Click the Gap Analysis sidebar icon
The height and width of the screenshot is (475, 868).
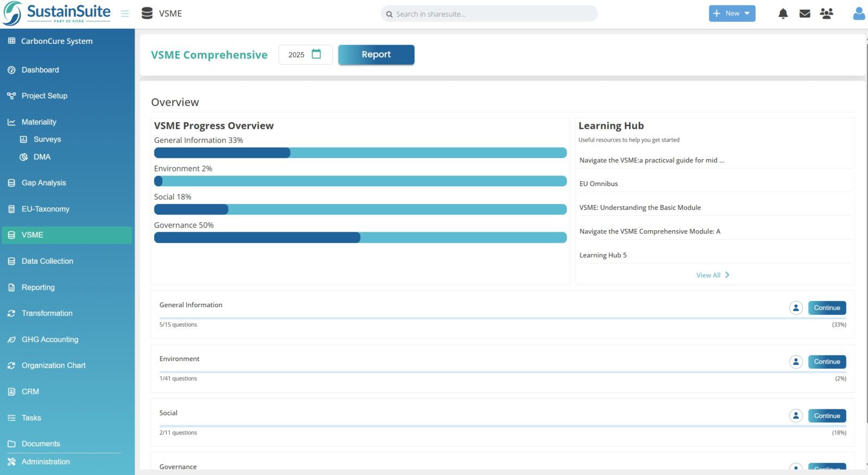point(11,183)
